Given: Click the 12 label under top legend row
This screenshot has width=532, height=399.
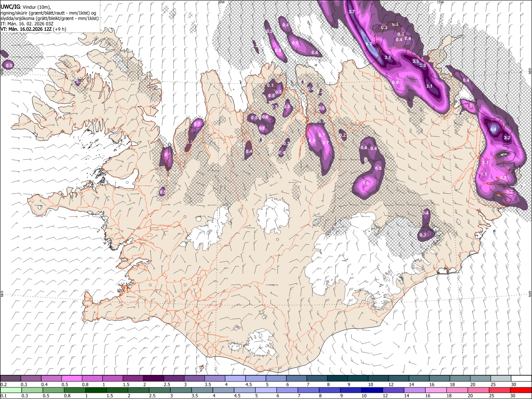Looking at the screenshot, I should (x=391, y=384).
